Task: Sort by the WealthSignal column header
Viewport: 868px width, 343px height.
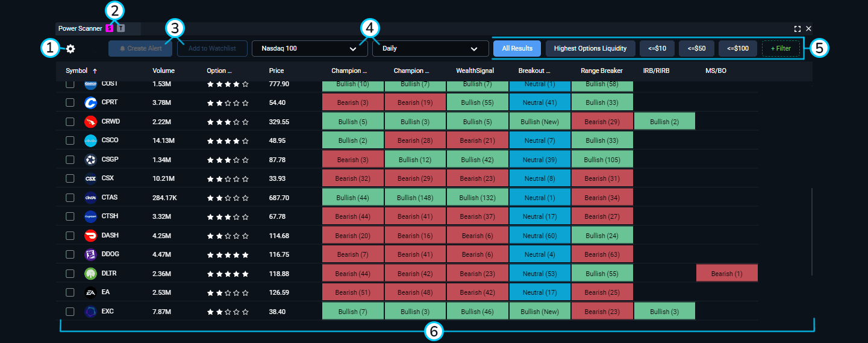Action: click(x=475, y=71)
